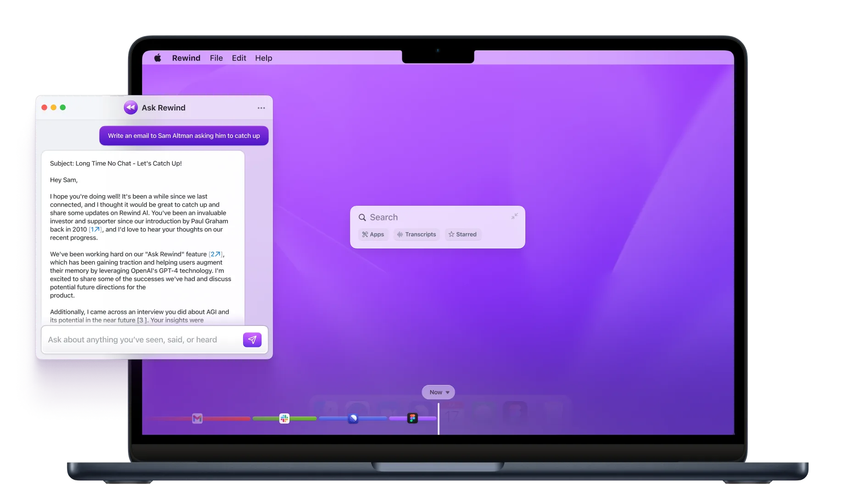
Task: Filter search by Apps
Action: (x=373, y=234)
